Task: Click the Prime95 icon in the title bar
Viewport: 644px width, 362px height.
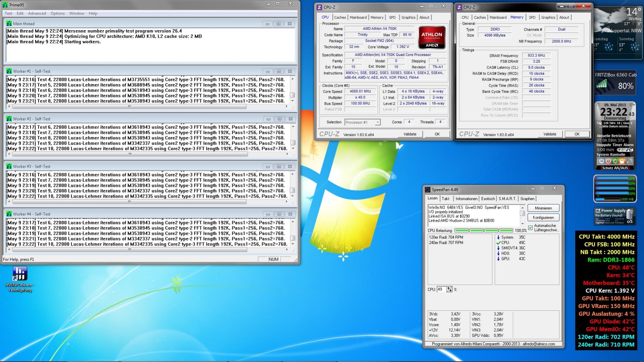Action: (x=5, y=5)
